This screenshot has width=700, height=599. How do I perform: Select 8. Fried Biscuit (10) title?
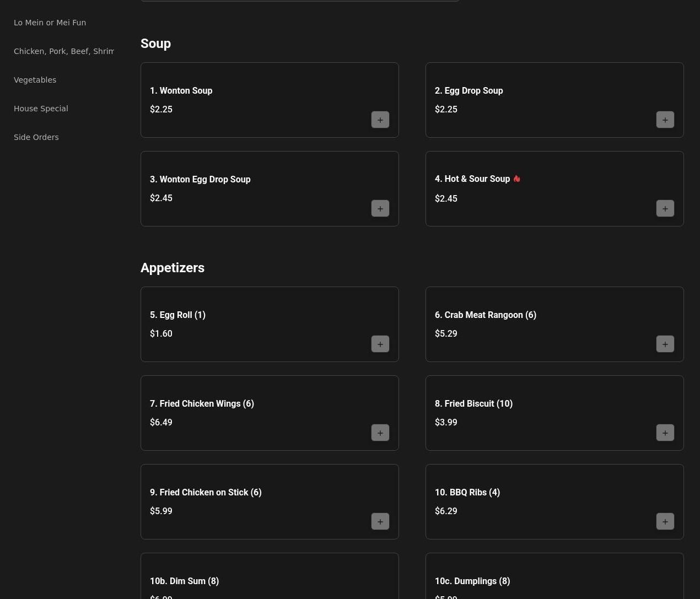pos(473,403)
